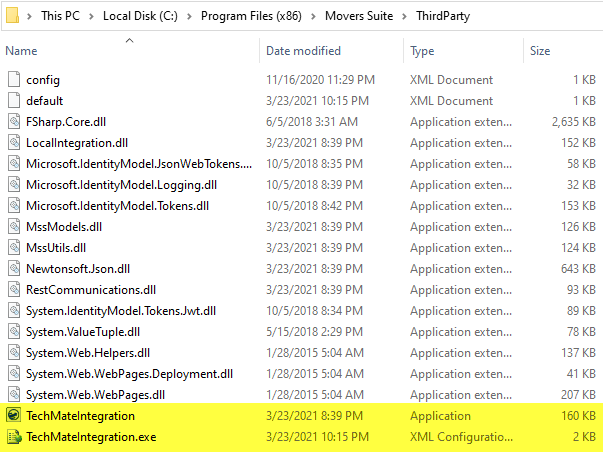Select the LocalIntegration.dll file

pos(77,143)
